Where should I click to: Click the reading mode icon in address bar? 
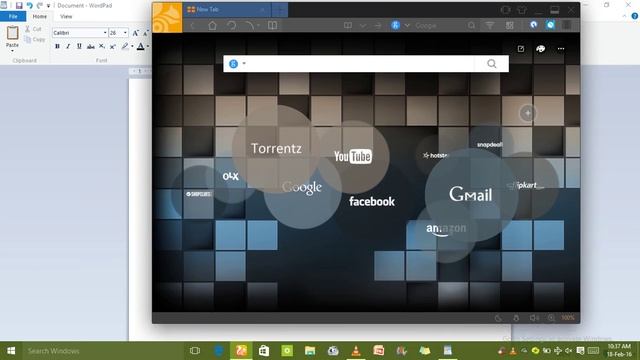point(348,25)
